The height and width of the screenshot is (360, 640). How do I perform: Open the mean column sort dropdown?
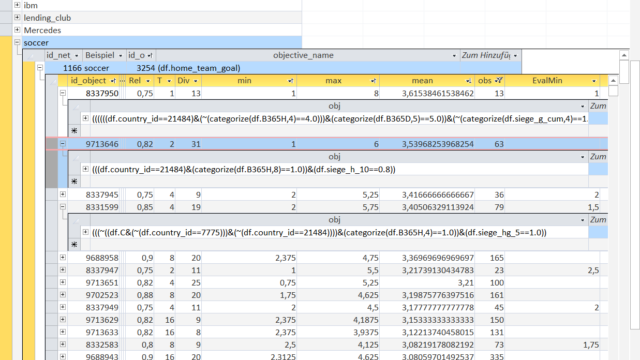(469, 81)
